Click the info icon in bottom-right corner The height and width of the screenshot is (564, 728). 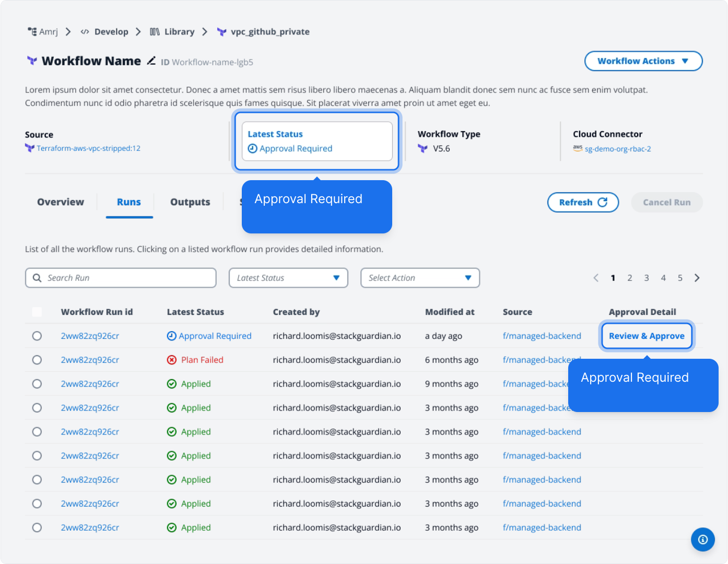tap(702, 539)
